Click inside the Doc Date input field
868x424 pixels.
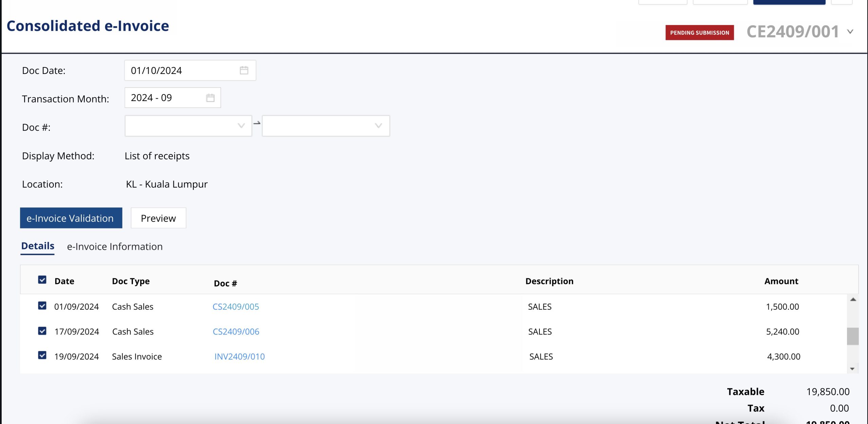pos(176,70)
